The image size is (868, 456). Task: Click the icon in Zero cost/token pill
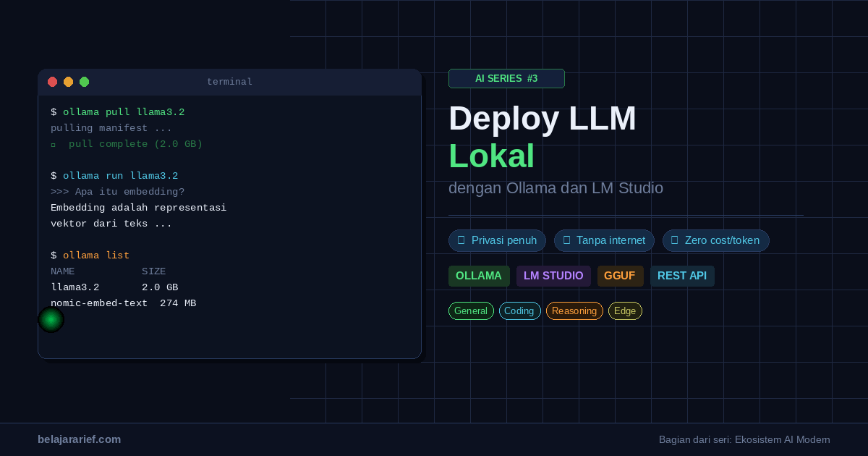tap(675, 240)
